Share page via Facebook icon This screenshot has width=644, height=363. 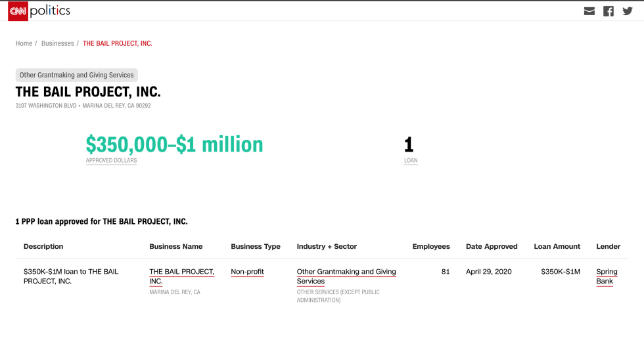(x=609, y=11)
